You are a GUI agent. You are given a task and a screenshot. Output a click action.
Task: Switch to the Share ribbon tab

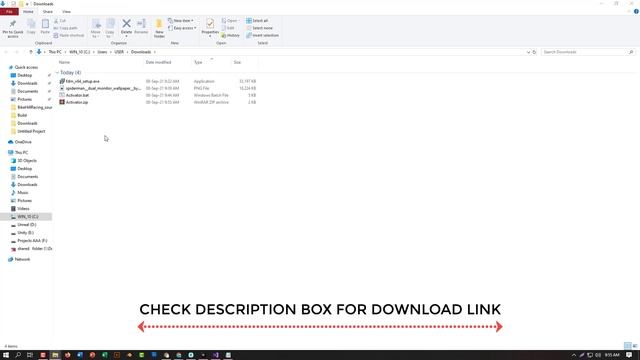pyautogui.click(x=48, y=11)
